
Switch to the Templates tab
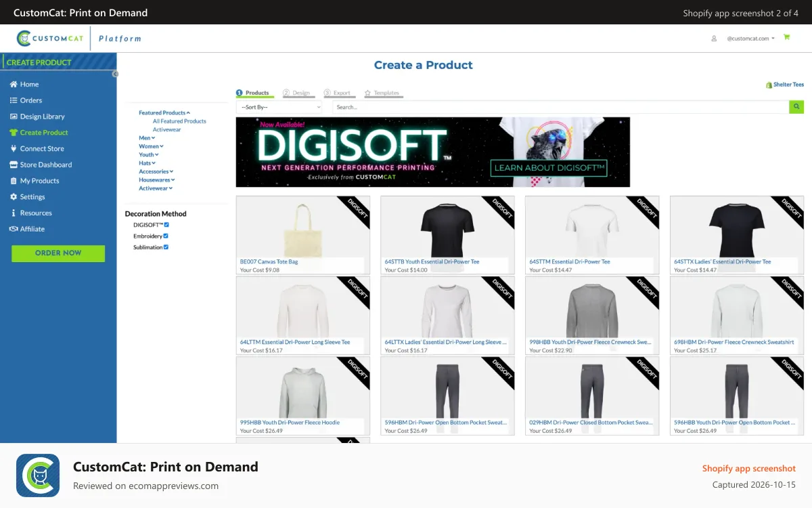coord(383,93)
